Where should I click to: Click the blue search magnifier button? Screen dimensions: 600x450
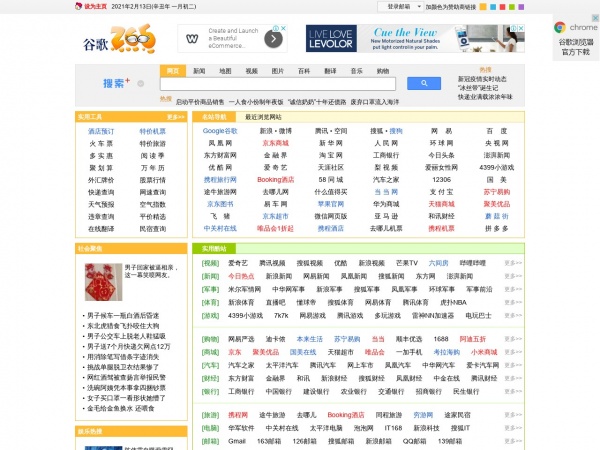pos(424,83)
